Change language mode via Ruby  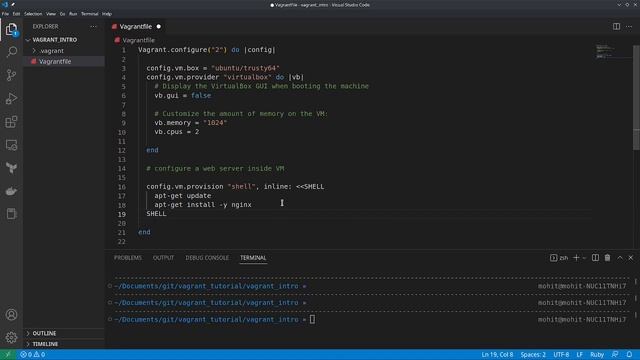point(597,354)
